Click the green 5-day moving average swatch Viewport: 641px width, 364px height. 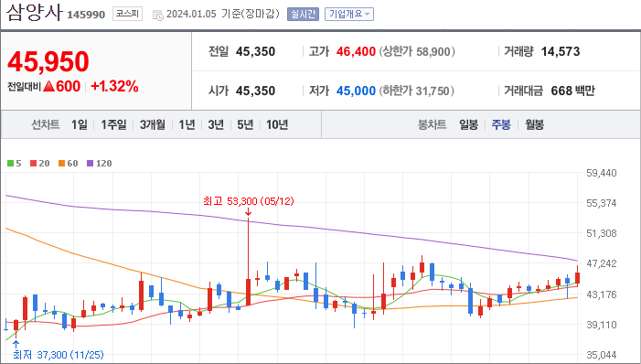(x=10, y=164)
